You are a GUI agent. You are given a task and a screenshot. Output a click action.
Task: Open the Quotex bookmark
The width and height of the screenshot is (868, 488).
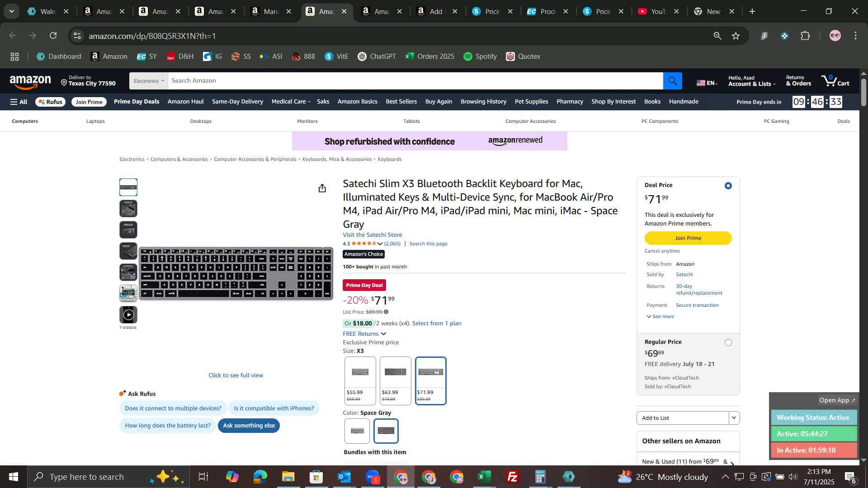(x=523, y=56)
